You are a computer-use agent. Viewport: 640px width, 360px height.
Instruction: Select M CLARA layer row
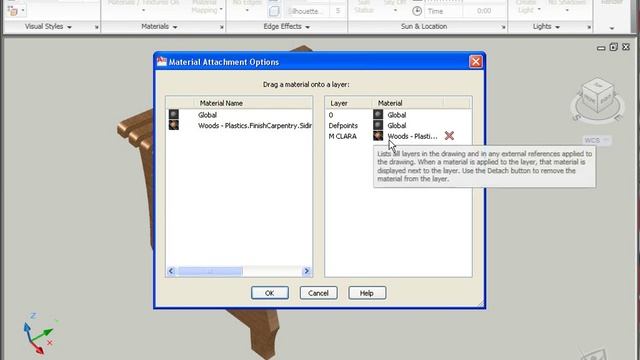398,136
